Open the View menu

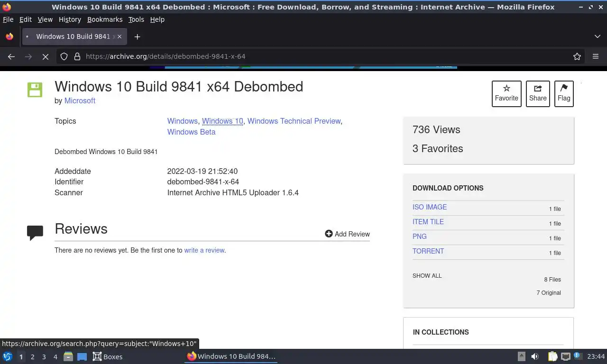pos(45,19)
